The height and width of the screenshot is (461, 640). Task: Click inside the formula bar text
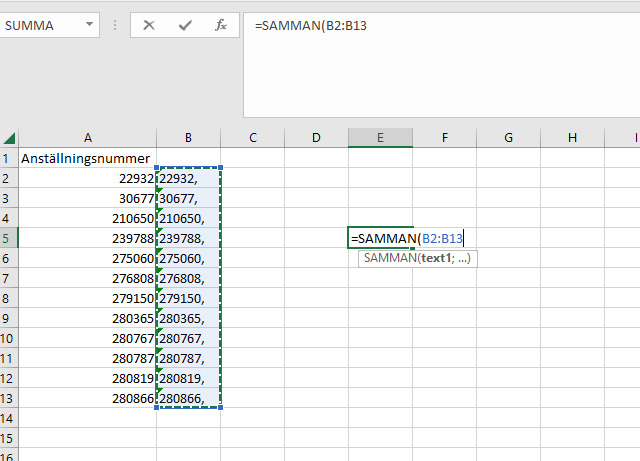coord(440,25)
